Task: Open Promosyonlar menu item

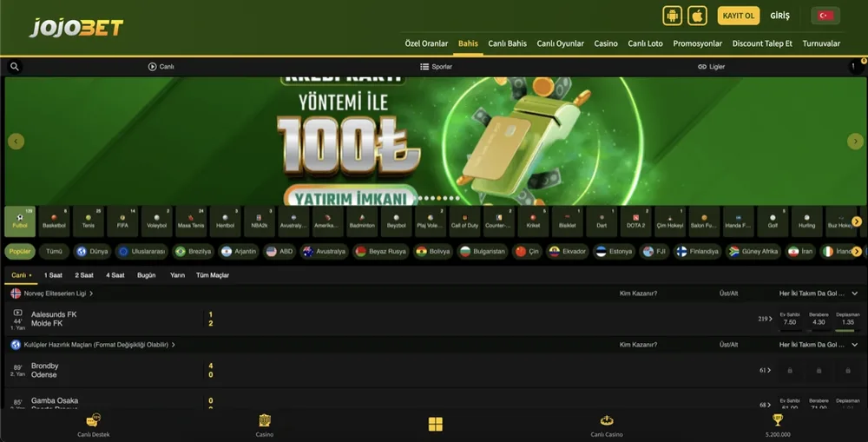Action: pos(698,43)
